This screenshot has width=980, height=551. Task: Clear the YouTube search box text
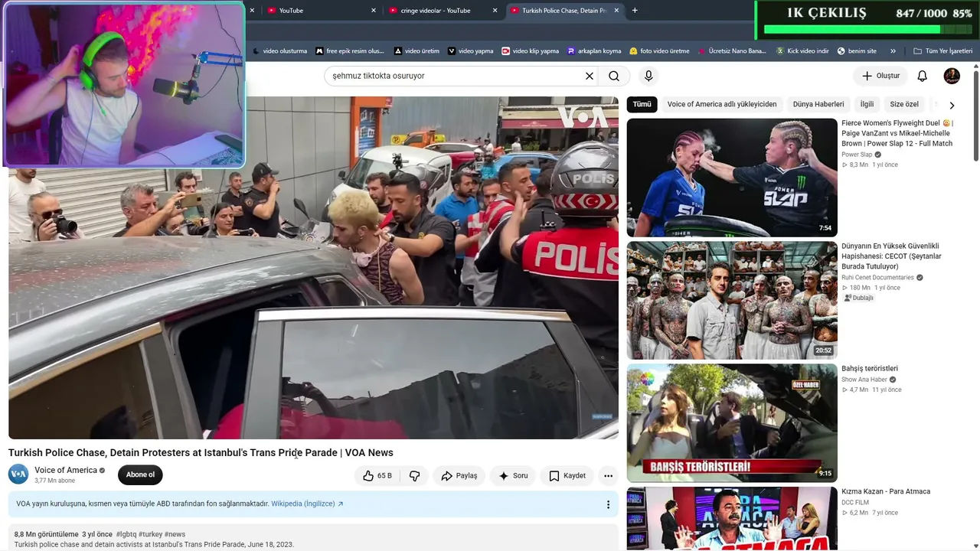coord(590,76)
